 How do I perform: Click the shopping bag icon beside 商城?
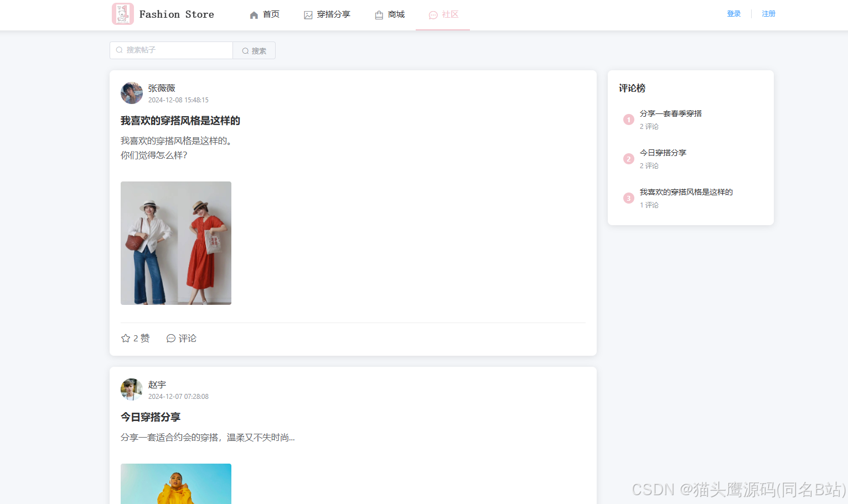[379, 15]
